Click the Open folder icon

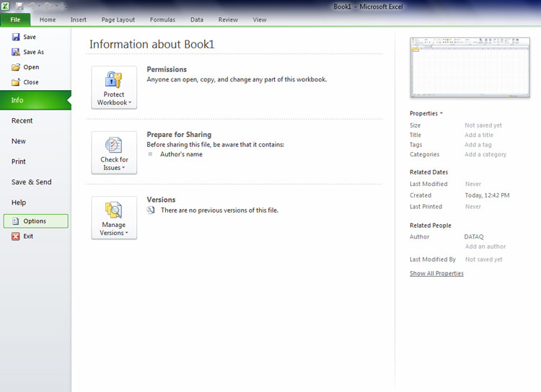tap(16, 67)
